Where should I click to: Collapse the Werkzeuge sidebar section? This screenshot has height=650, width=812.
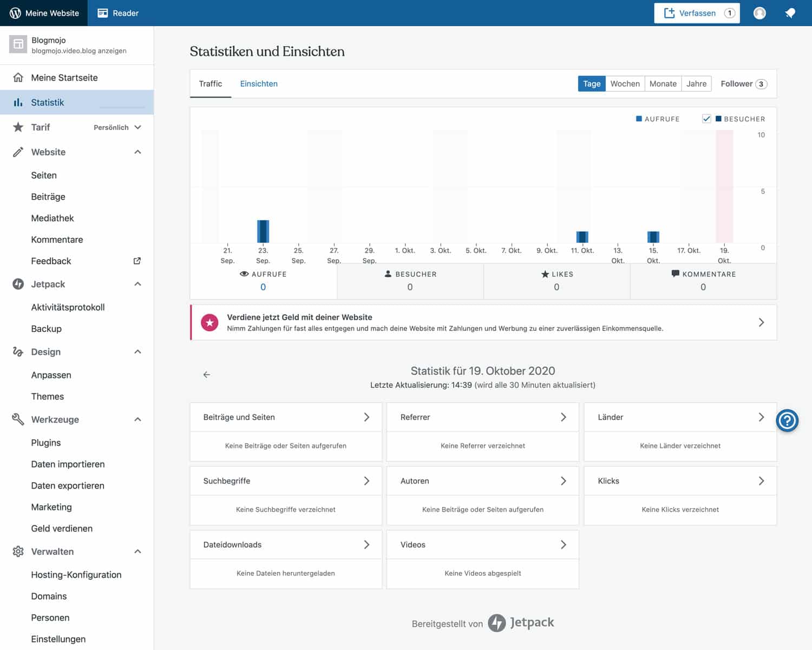[137, 419]
